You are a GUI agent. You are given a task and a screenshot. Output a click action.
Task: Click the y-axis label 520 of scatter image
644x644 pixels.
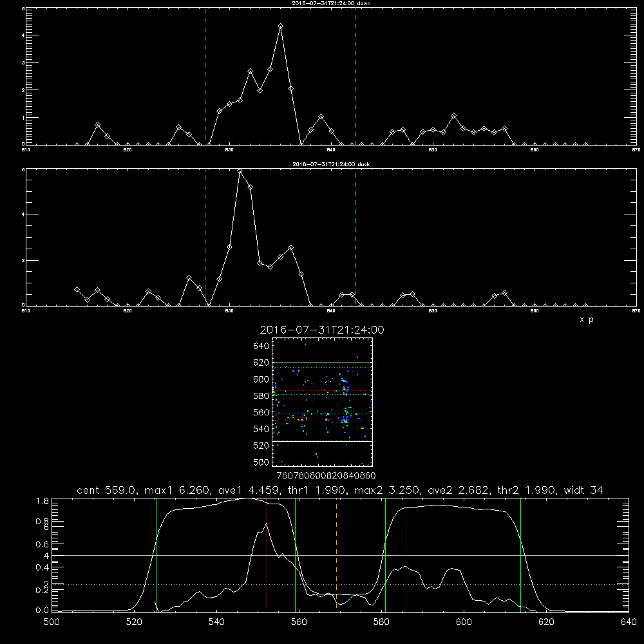tap(261, 446)
